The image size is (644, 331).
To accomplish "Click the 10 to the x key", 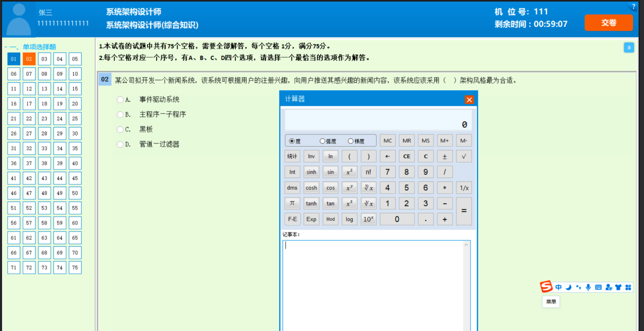I will click(368, 219).
